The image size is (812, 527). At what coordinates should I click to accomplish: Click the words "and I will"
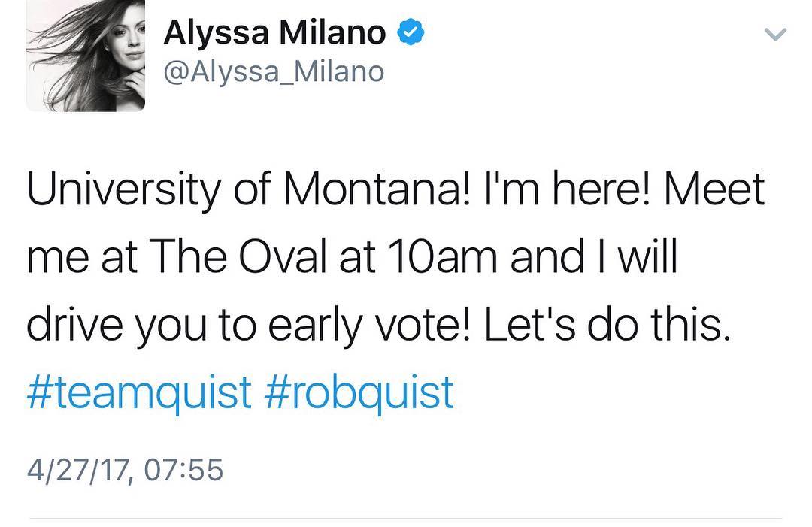[x=594, y=256]
